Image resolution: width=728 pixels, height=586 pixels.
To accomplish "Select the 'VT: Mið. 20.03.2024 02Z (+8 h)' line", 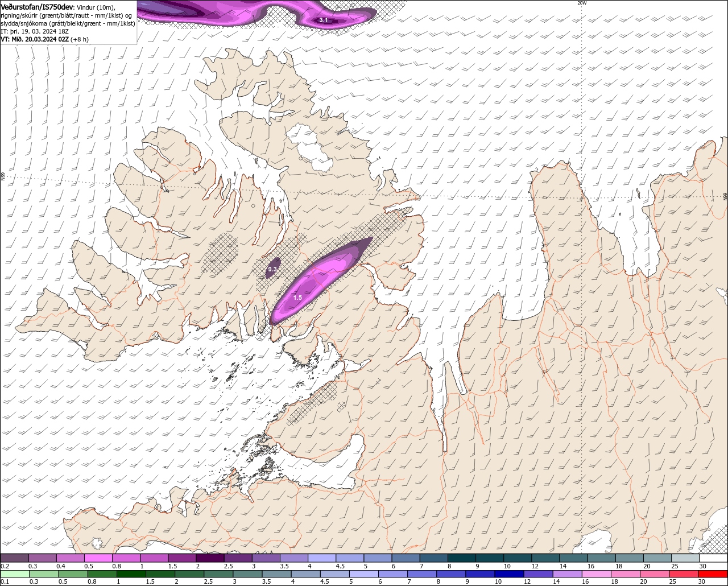I will tap(44, 39).
